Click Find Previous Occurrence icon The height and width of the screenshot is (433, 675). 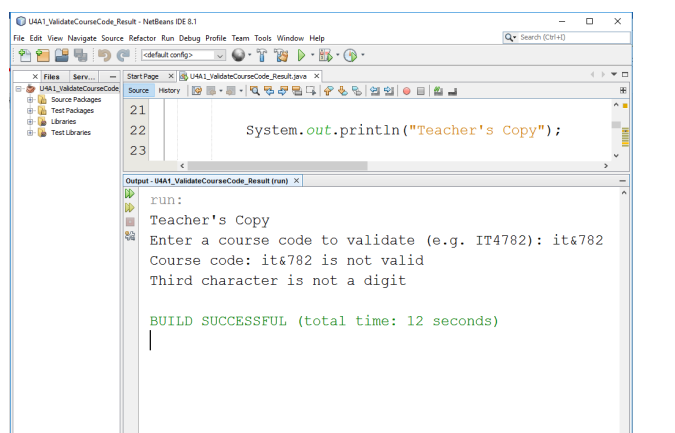[x=269, y=91]
